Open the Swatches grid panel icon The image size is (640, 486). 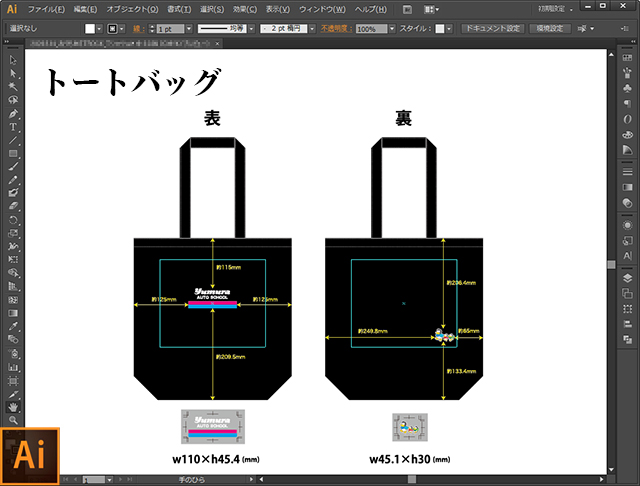click(x=627, y=58)
